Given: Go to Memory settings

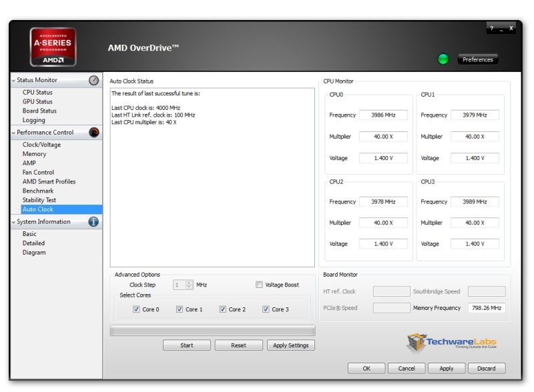Looking at the screenshot, I should click(x=35, y=154).
